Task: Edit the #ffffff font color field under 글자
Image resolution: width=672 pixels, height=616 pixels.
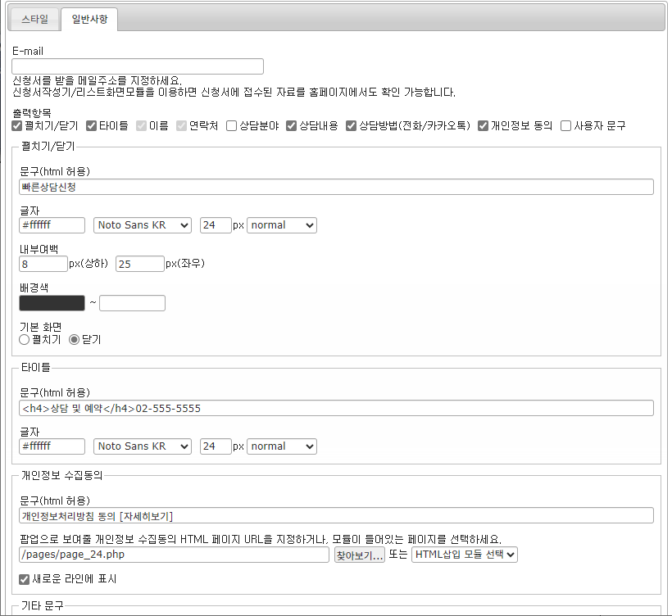Action: 51,224
